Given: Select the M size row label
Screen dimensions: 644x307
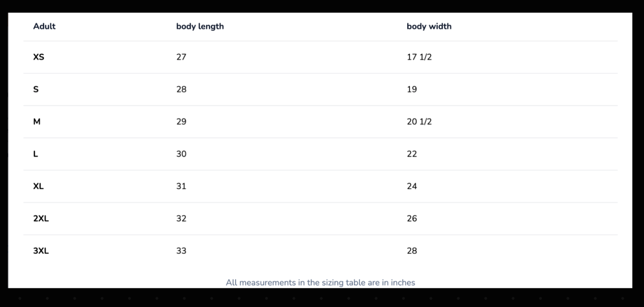Looking at the screenshot, I should pyautogui.click(x=37, y=122).
